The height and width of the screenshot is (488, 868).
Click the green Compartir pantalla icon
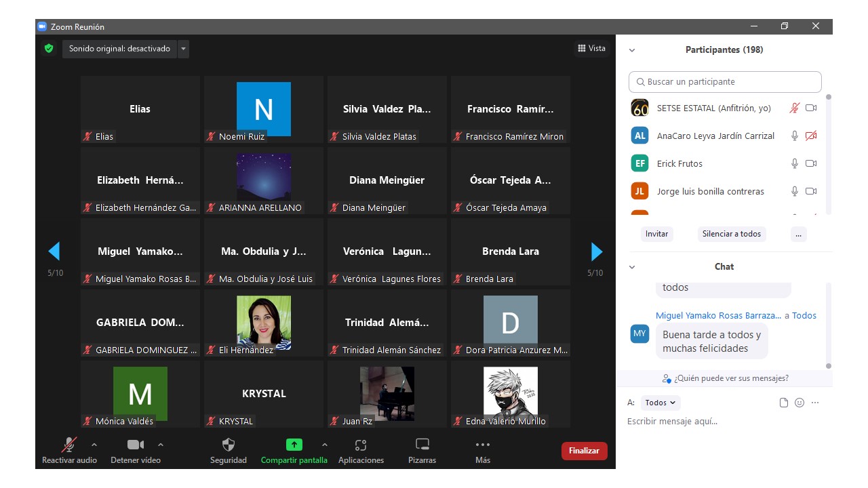pyautogui.click(x=294, y=445)
